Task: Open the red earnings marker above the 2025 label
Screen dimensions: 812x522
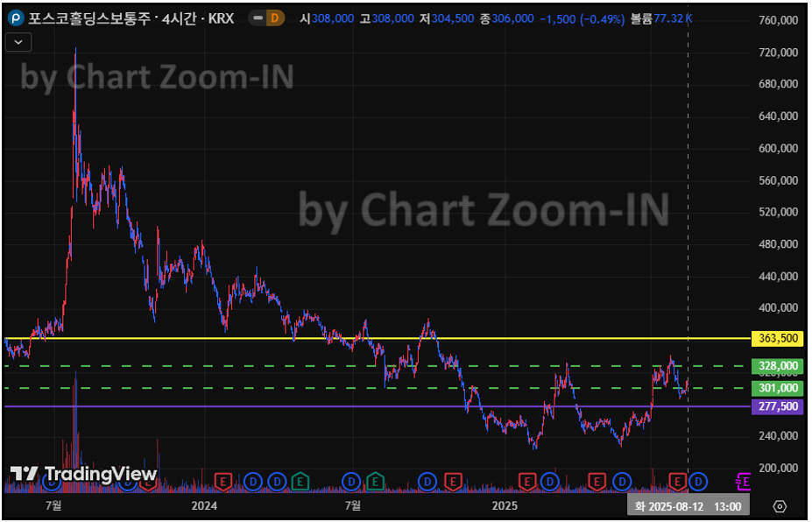Action: click(x=527, y=482)
